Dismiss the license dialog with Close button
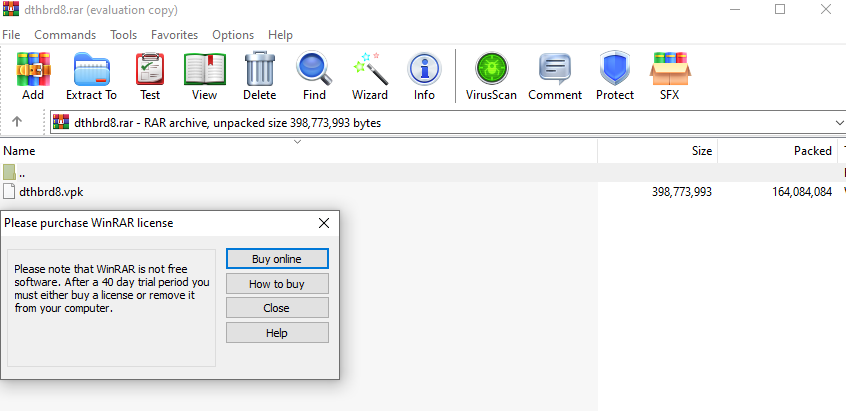Screen dimensions: 846x411 [x=277, y=308]
